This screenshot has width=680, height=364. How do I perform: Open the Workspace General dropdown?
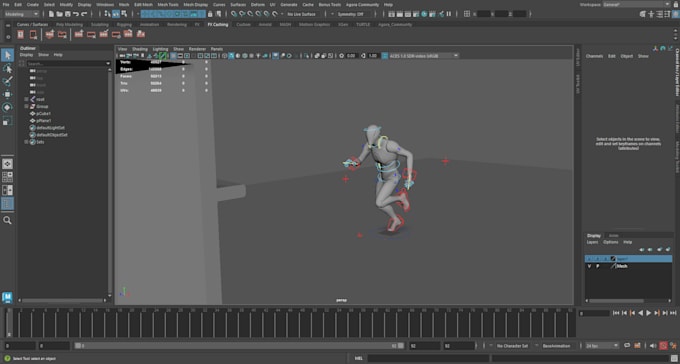(637, 4)
